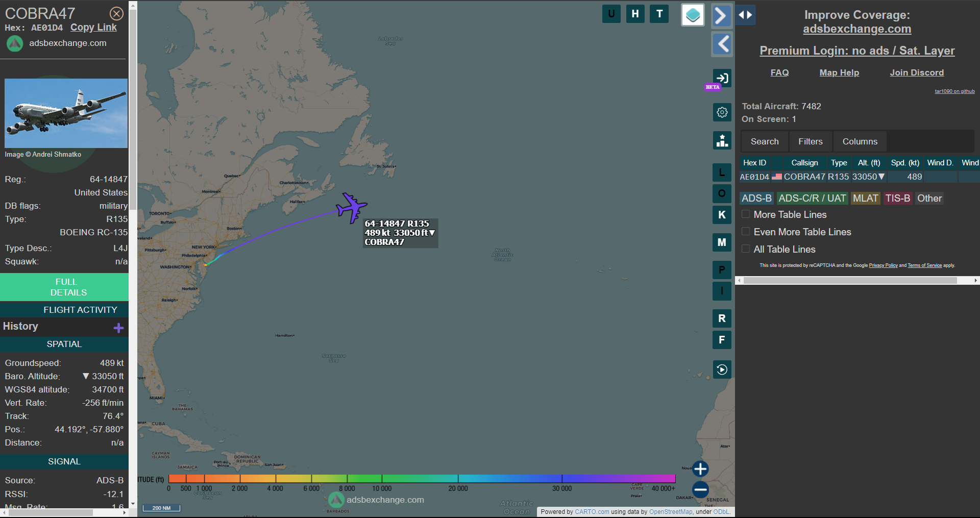
Task: Select the COBRA47 aircraft icon on map
Action: 351,208
